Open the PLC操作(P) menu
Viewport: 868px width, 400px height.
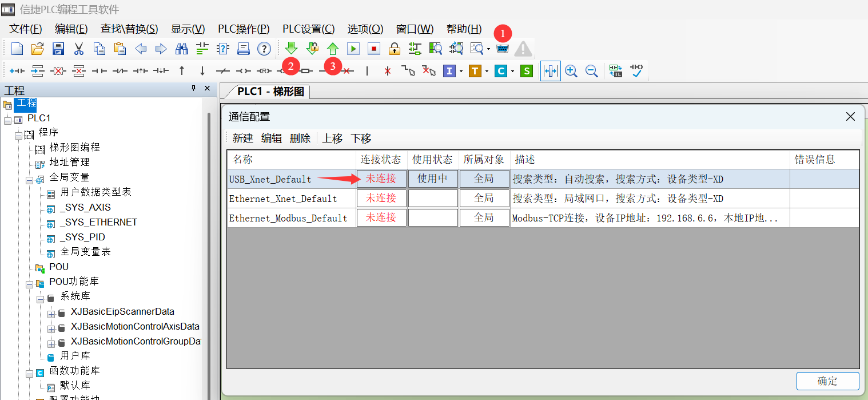244,29
